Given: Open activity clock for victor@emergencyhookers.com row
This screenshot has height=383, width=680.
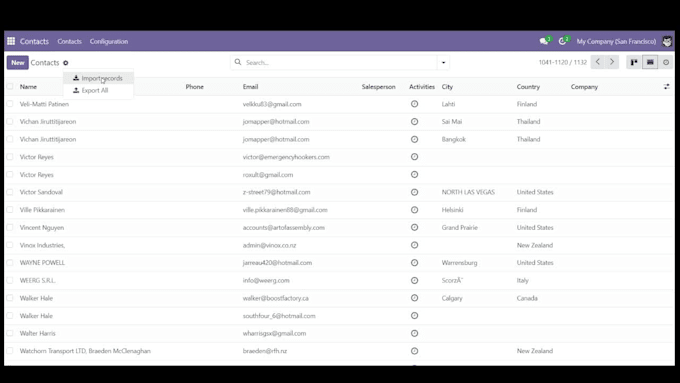Looking at the screenshot, I should point(415,157).
